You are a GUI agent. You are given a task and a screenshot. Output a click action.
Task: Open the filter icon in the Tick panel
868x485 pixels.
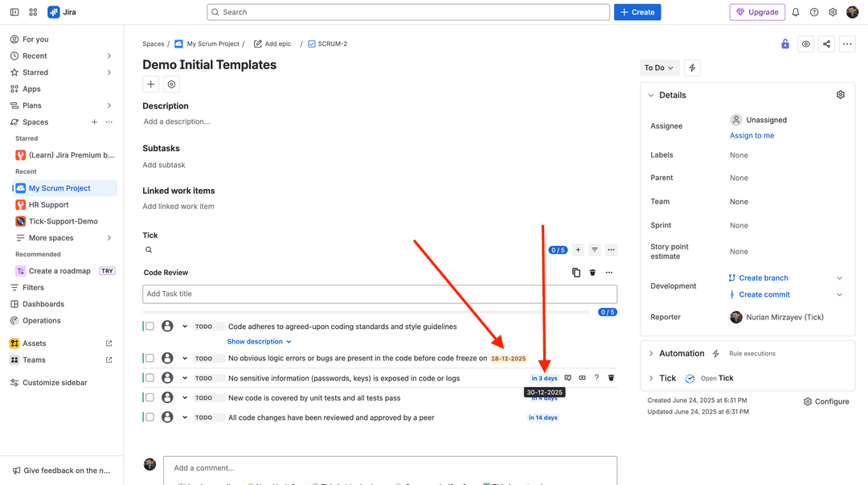(x=595, y=249)
